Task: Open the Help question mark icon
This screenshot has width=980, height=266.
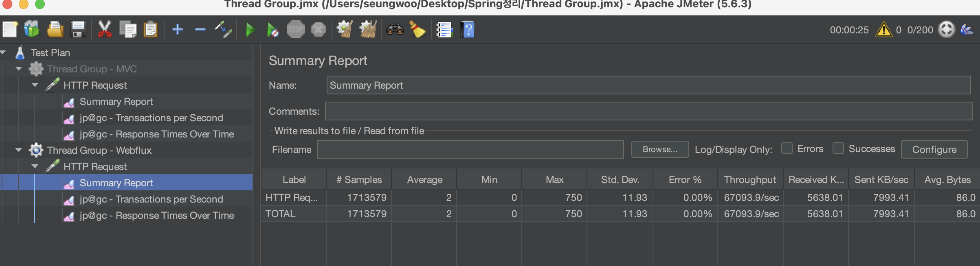Action: pos(468,30)
